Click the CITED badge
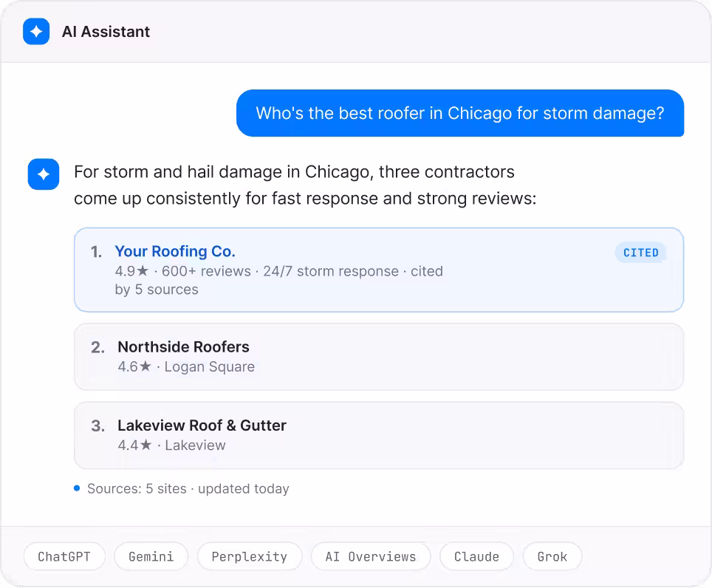 (x=640, y=253)
